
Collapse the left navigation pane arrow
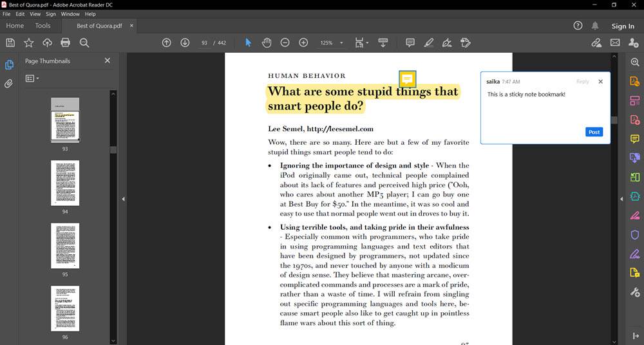[x=123, y=199]
